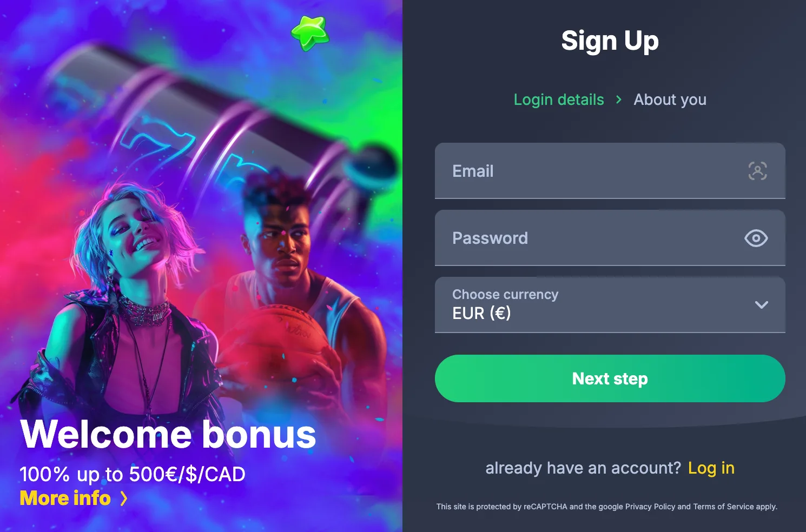
Task: Click the 100% up to 500€/$/CAD text
Action: (x=133, y=474)
